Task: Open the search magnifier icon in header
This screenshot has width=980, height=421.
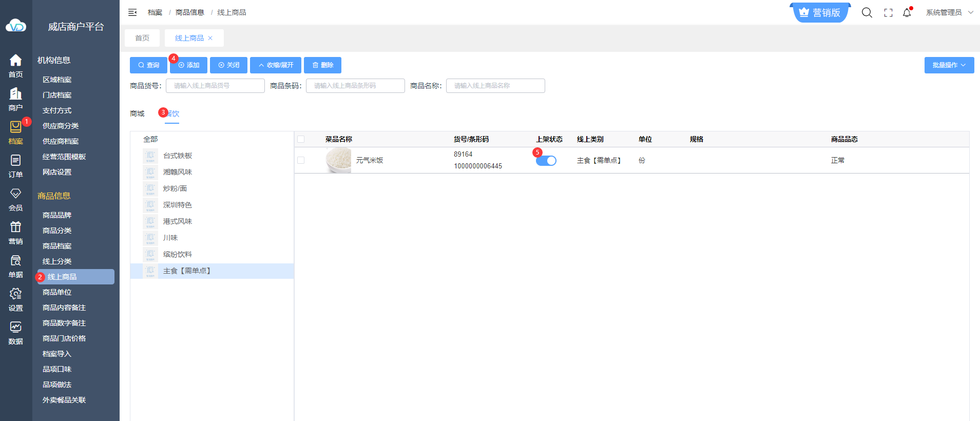Action: [x=867, y=13]
